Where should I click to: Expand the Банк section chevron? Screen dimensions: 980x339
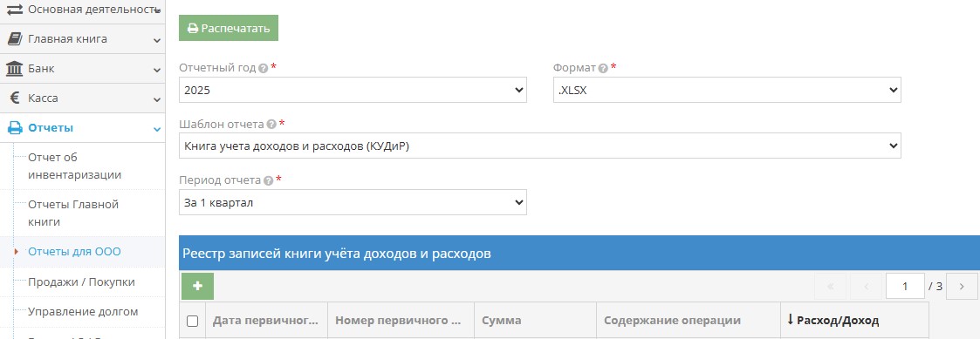pos(157,70)
